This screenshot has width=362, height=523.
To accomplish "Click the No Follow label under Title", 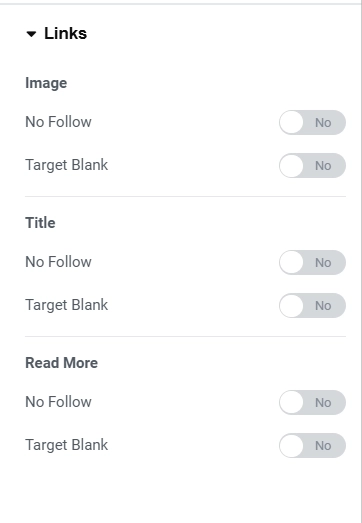I will [x=58, y=262].
